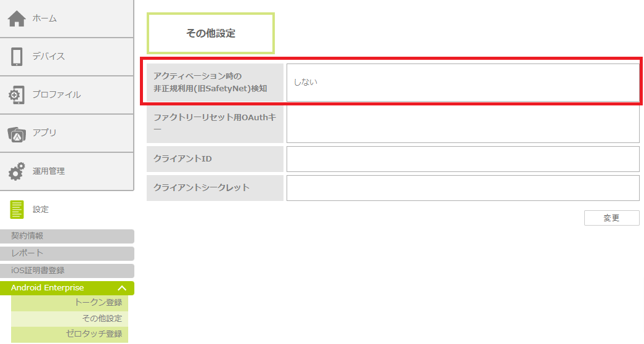644x344 pixels.
Task: Click the green Settings document icon
Action: tap(17, 210)
